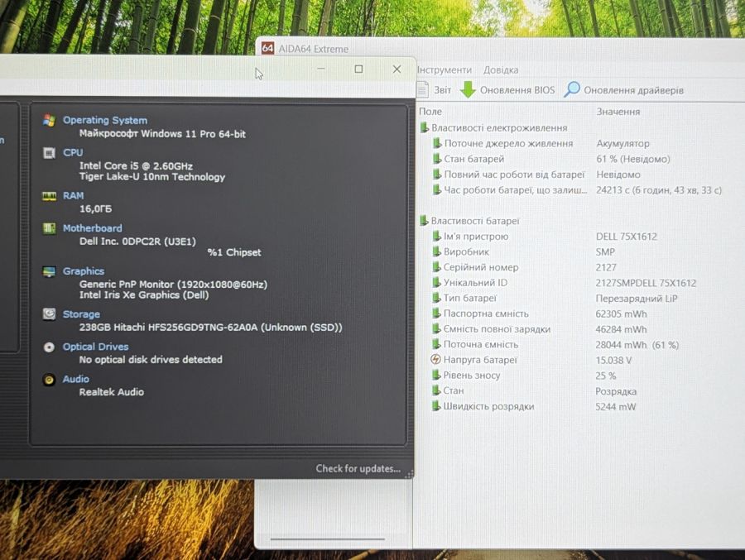Select the '238GB Hitachi HFS256GD9TNG-62A0A' storage text
The image size is (745, 560).
pos(168,328)
